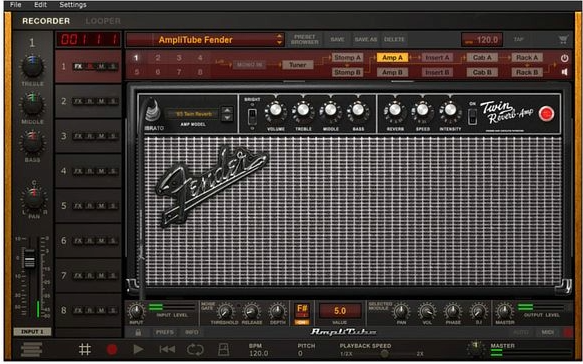
Task: Click the stacked bars icon at bottom left
Action: (x=32, y=349)
